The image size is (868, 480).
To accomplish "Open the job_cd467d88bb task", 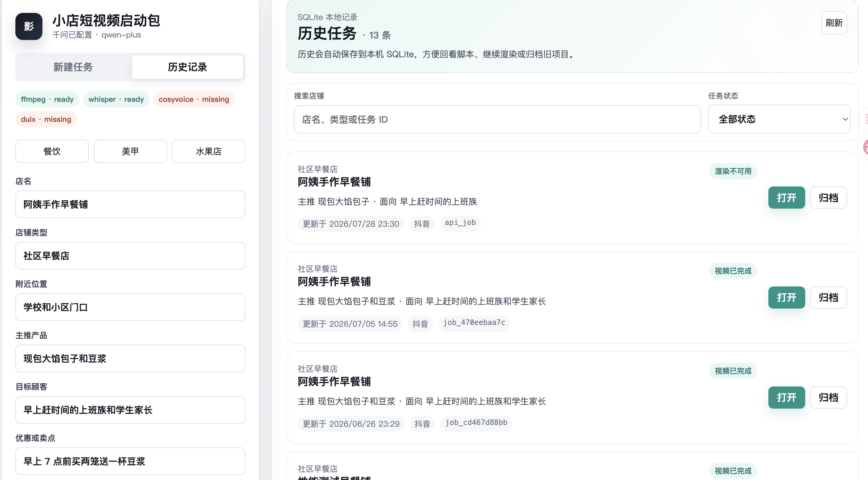I will [x=786, y=398].
